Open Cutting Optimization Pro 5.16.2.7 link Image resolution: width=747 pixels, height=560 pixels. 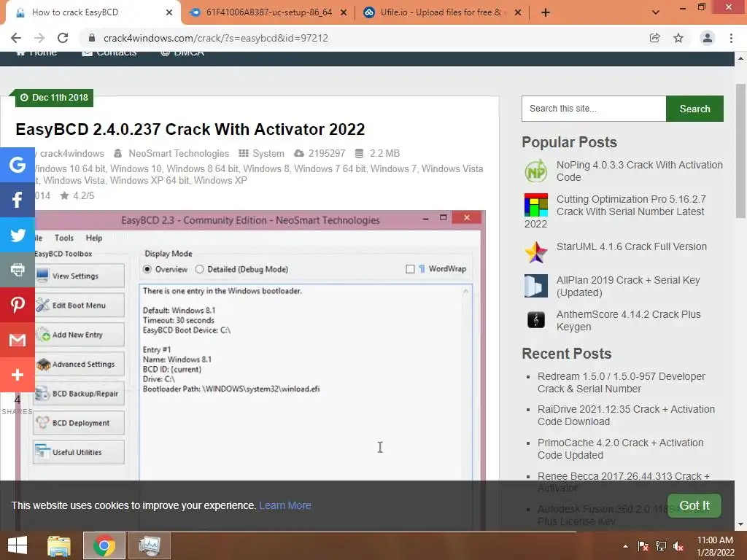pos(631,205)
